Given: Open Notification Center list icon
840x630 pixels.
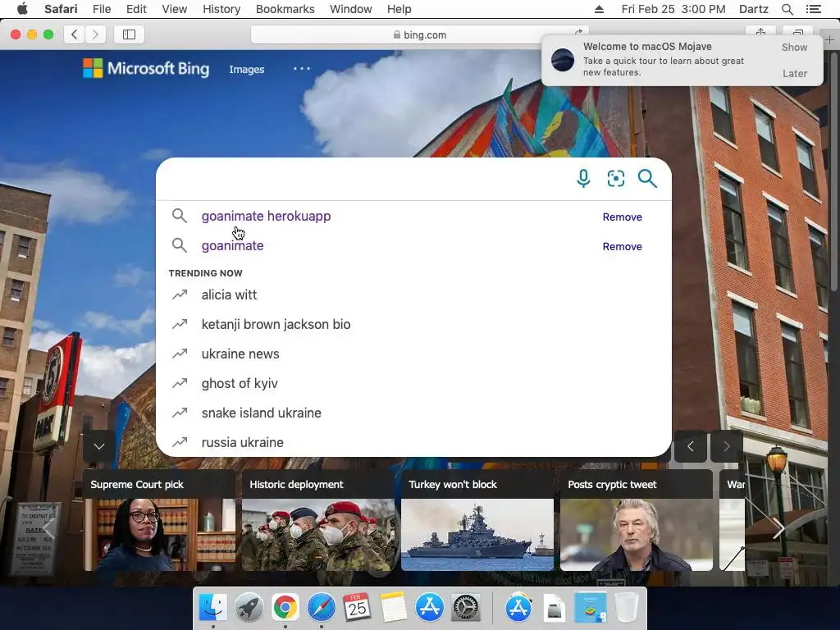Looking at the screenshot, I should click(813, 9).
